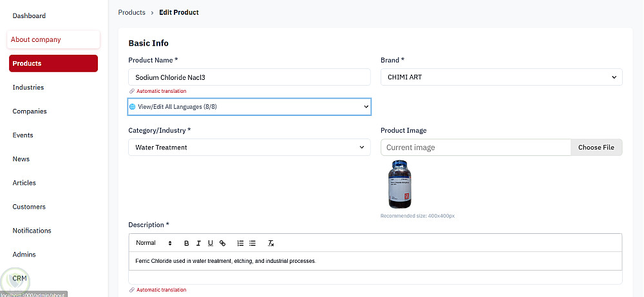Toggle bold formatting in description editor
Viewport: 644px width, 297px height.
point(187,243)
